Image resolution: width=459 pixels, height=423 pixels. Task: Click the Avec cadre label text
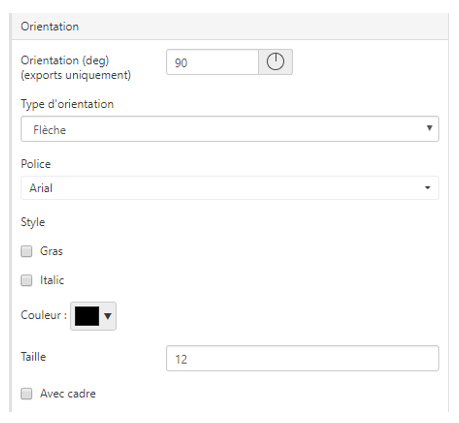pyautogui.click(x=68, y=394)
